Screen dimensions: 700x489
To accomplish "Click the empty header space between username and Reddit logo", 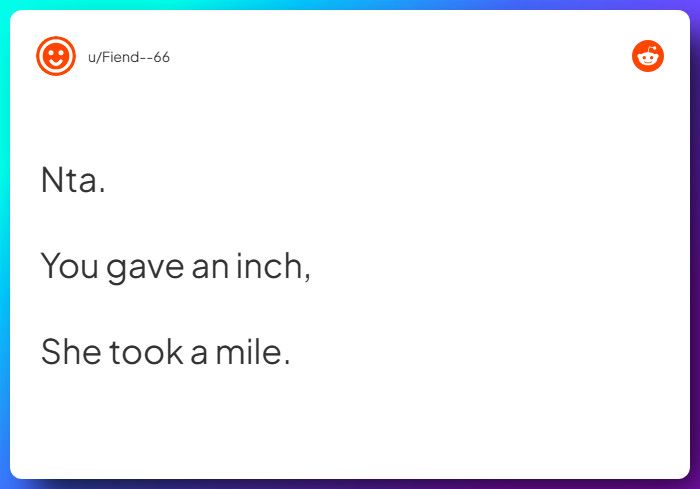I will click(400, 57).
